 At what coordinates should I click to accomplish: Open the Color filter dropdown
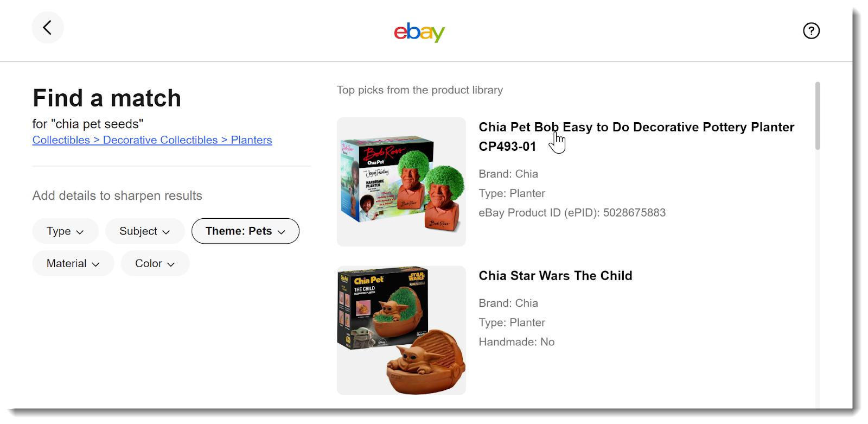click(155, 263)
